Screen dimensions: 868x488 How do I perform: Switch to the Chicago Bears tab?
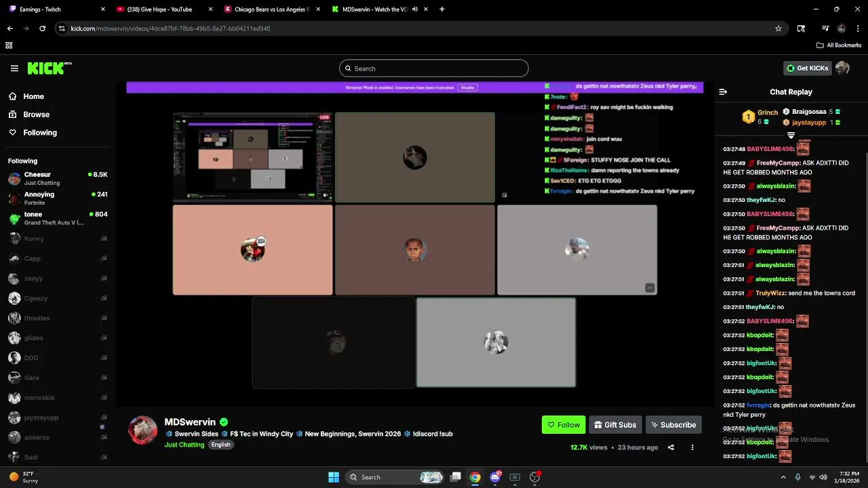pos(273,9)
